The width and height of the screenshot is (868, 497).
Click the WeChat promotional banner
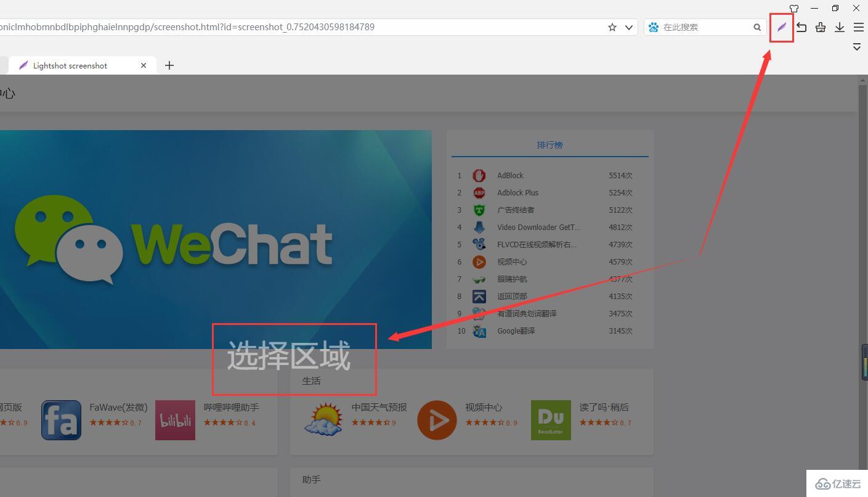click(216, 239)
